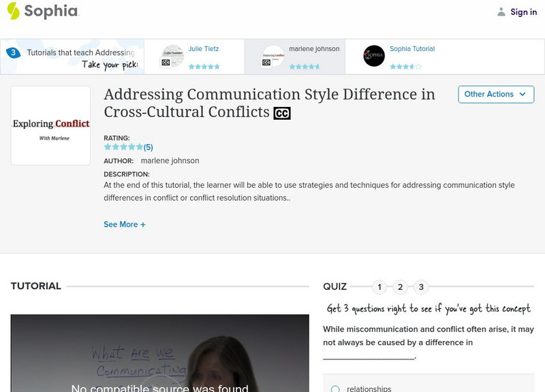
Task: Open the Other Actions dropdown
Action: (x=495, y=95)
